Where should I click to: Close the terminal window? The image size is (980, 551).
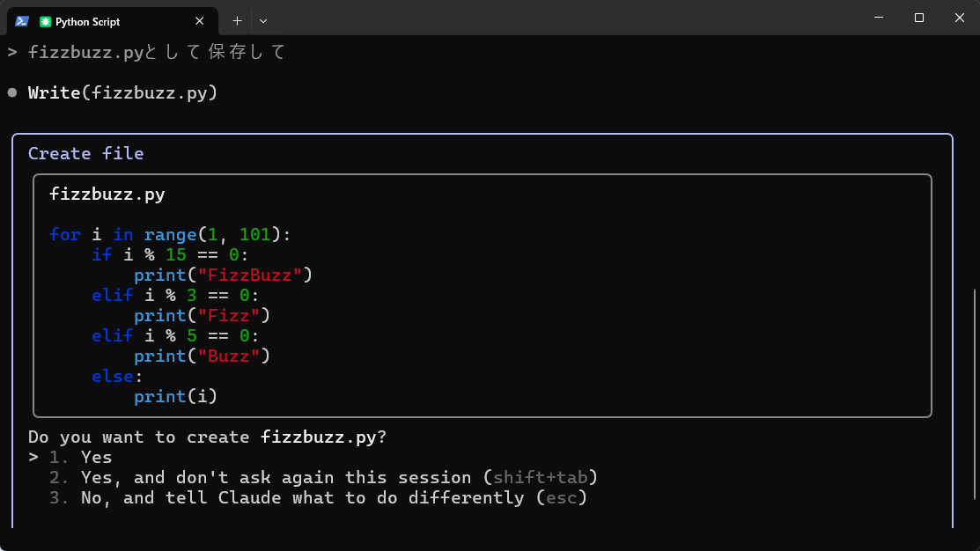[960, 18]
